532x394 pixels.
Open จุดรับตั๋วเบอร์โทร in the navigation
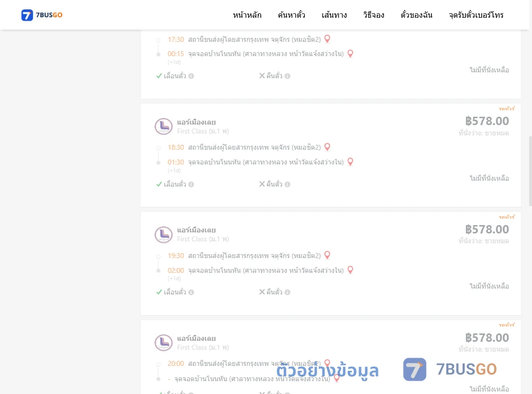476,15
